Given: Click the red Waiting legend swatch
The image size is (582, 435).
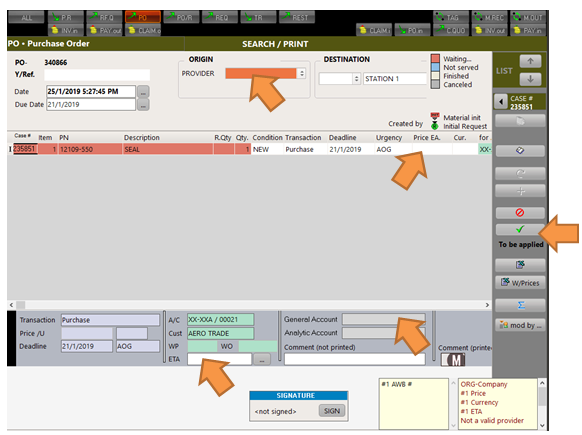Looking at the screenshot, I should click(x=435, y=59).
